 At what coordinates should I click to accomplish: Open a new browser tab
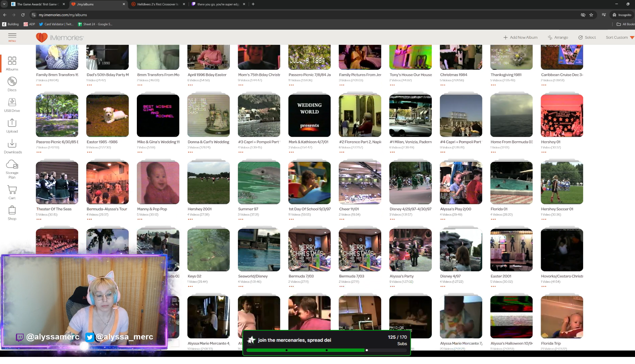click(253, 4)
